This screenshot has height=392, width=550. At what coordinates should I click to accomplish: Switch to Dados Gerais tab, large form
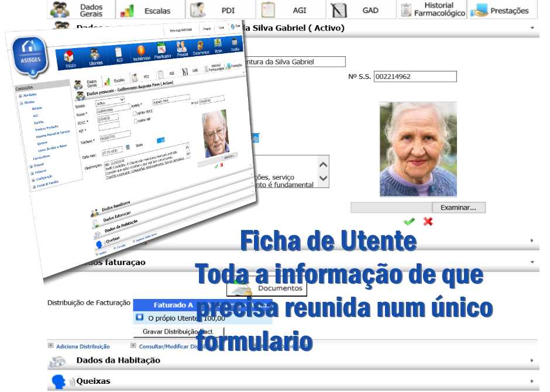coord(81,10)
